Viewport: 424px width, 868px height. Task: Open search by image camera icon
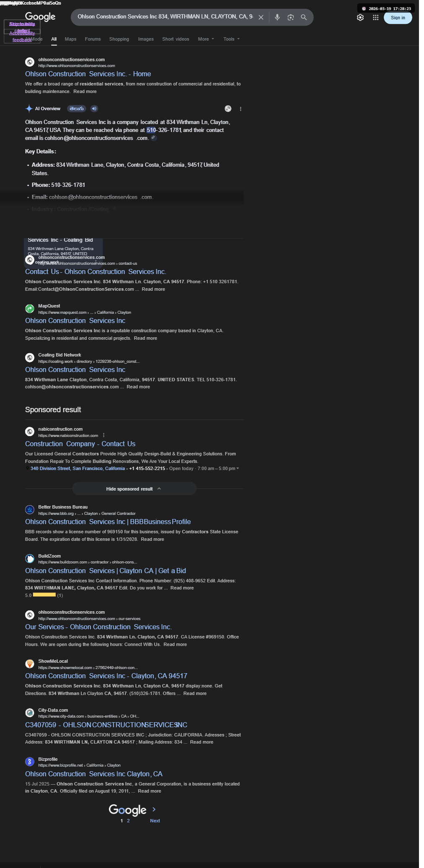[x=290, y=17]
